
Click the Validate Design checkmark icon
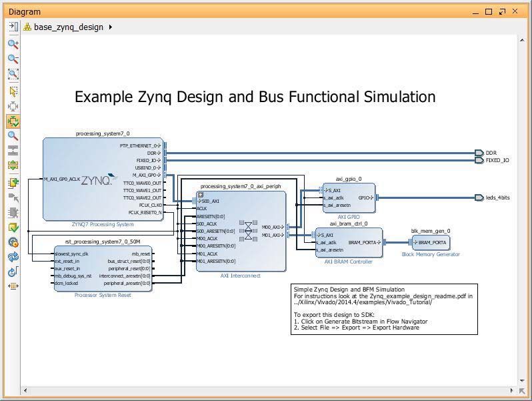click(13, 228)
